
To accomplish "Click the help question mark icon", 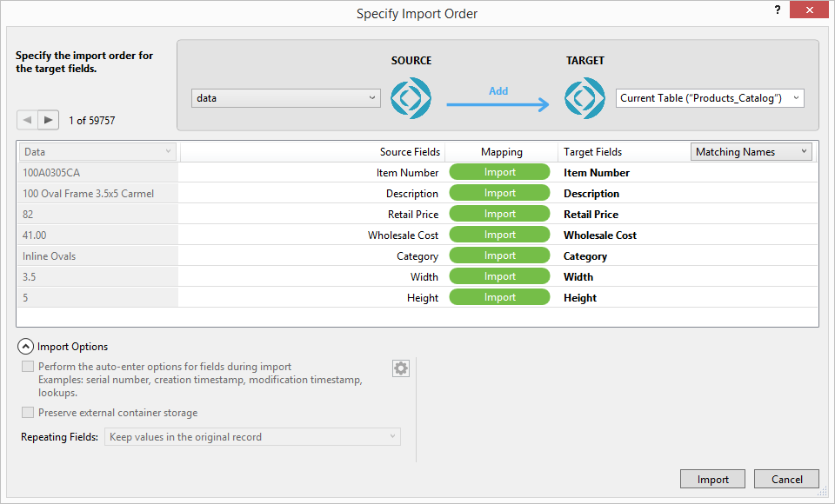I will (777, 10).
